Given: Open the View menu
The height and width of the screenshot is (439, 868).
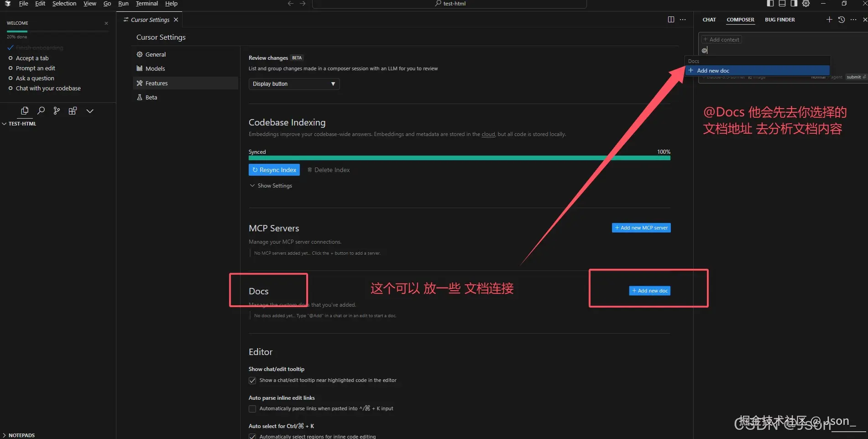Looking at the screenshot, I should click(90, 4).
